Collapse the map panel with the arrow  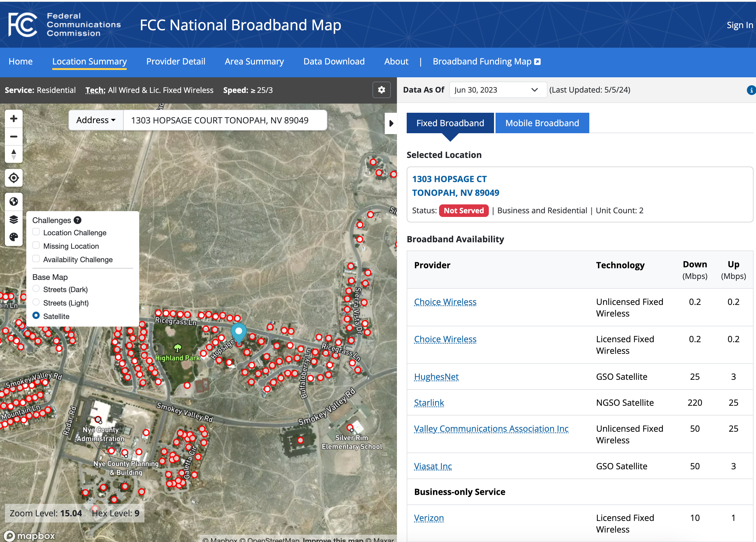[391, 123]
